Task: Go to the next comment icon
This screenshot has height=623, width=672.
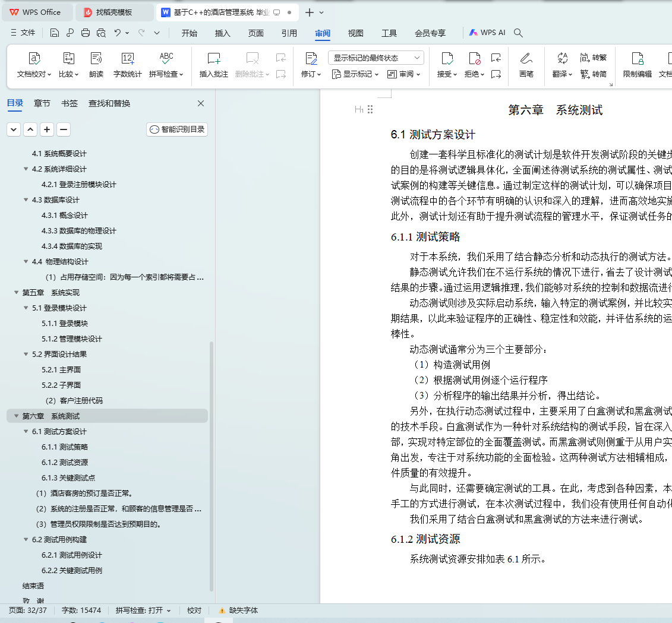Action: (x=280, y=74)
